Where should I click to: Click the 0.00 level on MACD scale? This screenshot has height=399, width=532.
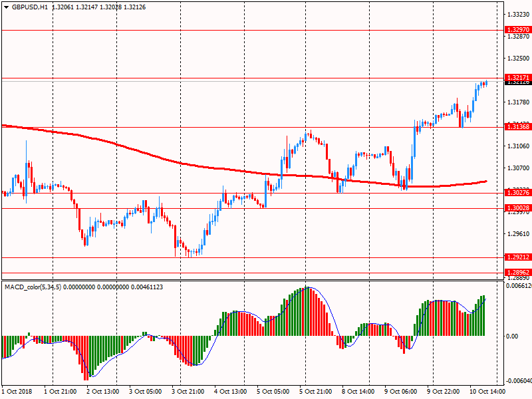(x=512, y=336)
